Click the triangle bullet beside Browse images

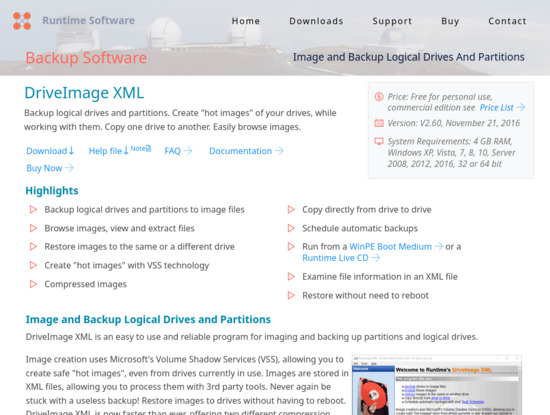pos(33,228)
